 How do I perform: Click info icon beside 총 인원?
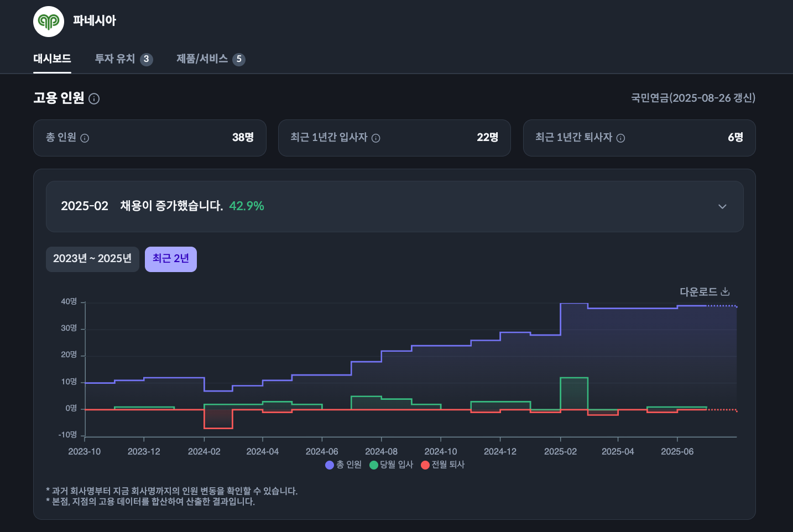click(x=85, y=138)
